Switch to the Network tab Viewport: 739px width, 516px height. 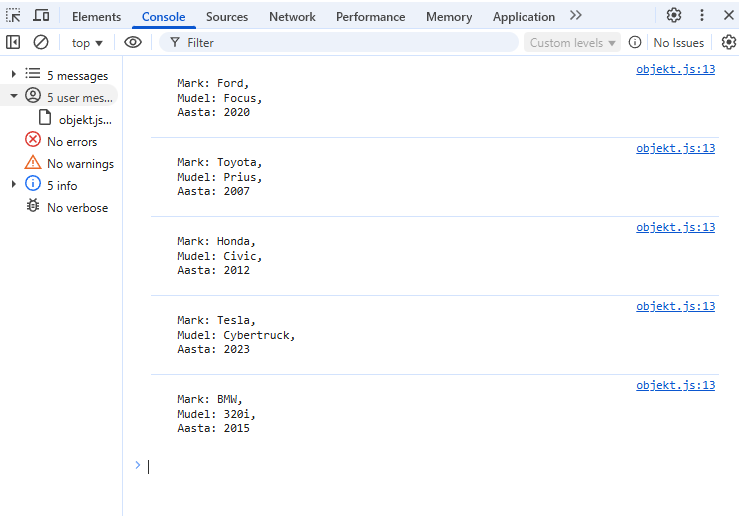292,17
